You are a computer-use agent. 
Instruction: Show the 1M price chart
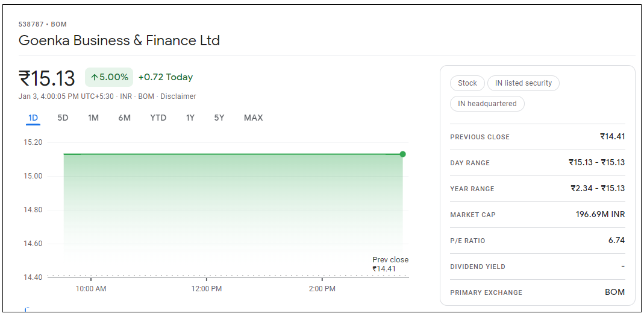pyautogui.click(x=93, y=118)
